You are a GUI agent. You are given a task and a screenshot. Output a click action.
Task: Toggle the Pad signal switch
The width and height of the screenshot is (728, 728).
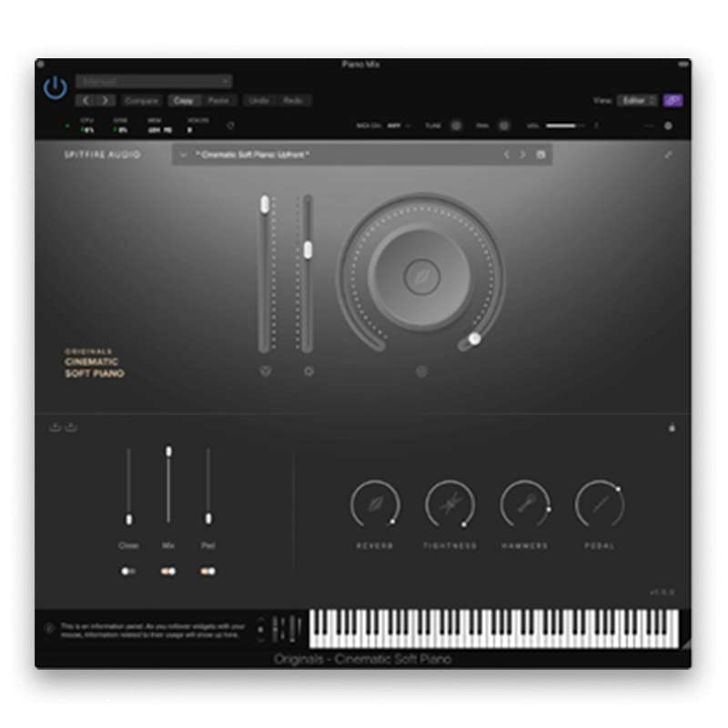(x=208, y=571)
